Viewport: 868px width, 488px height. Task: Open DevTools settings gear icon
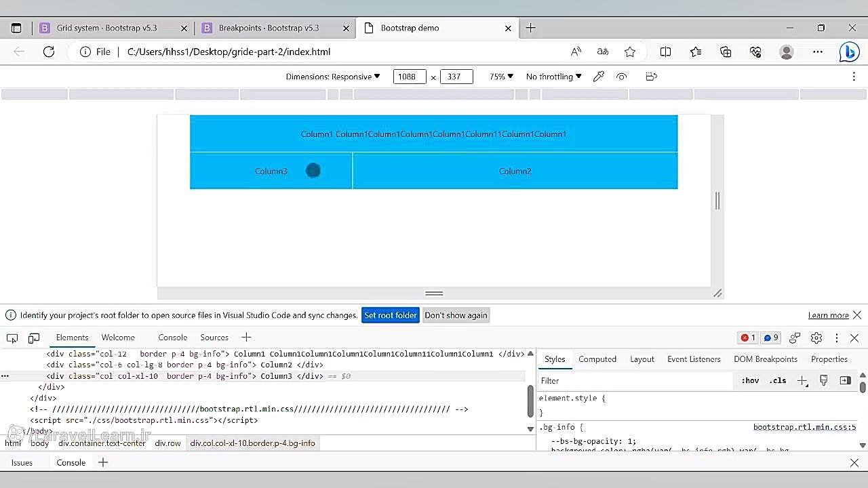coord(816,338)
